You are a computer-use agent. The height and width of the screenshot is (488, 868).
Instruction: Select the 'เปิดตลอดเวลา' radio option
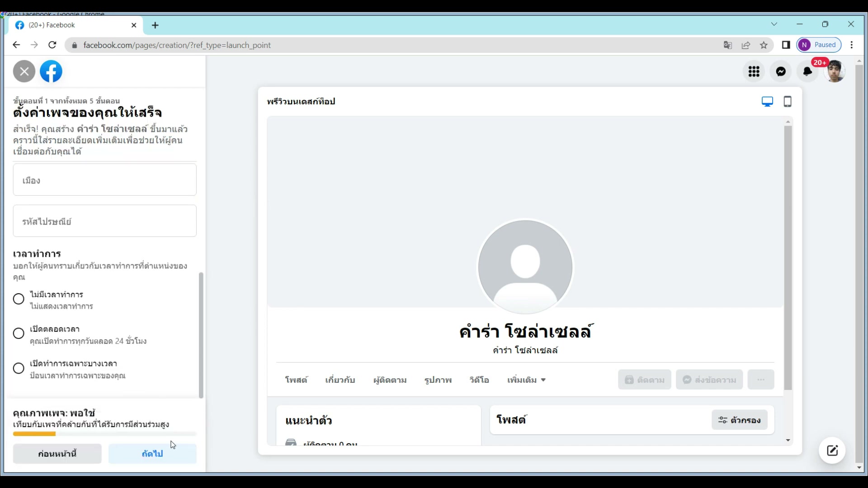[19, 333]
